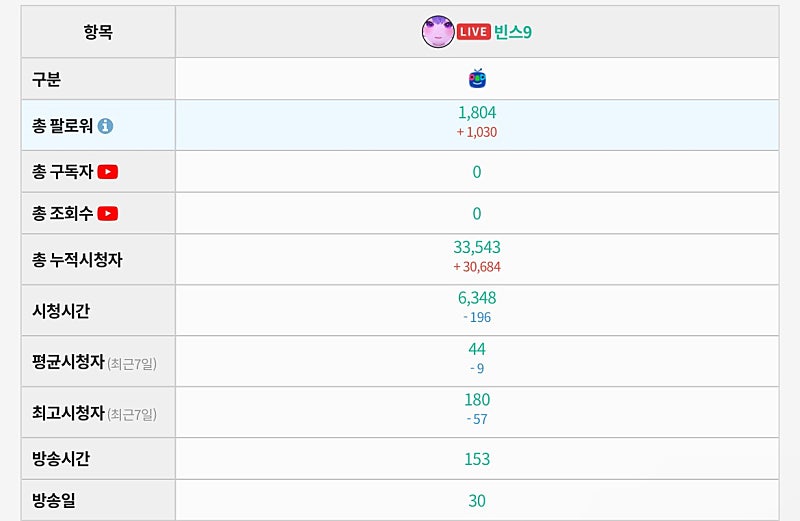Open the 빈스9 channel link
This screenshot has height=521, width=800.
(513, 32)
